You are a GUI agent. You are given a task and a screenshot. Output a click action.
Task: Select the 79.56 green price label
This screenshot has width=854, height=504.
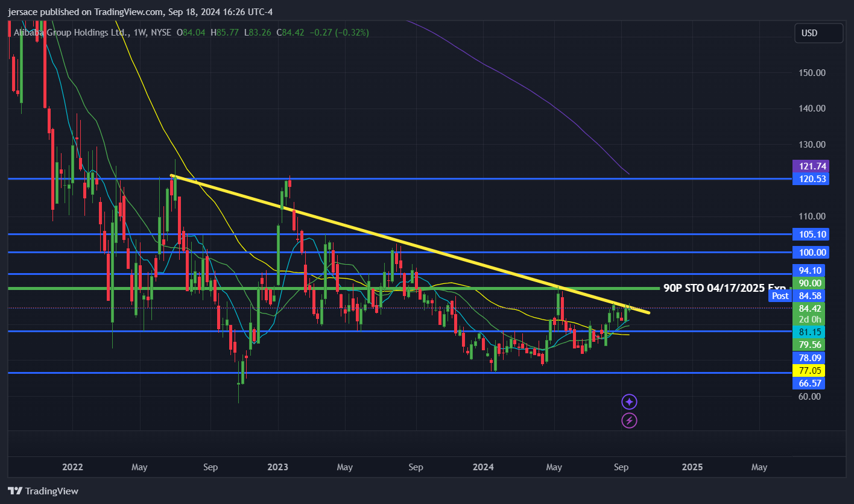[810, 345]
